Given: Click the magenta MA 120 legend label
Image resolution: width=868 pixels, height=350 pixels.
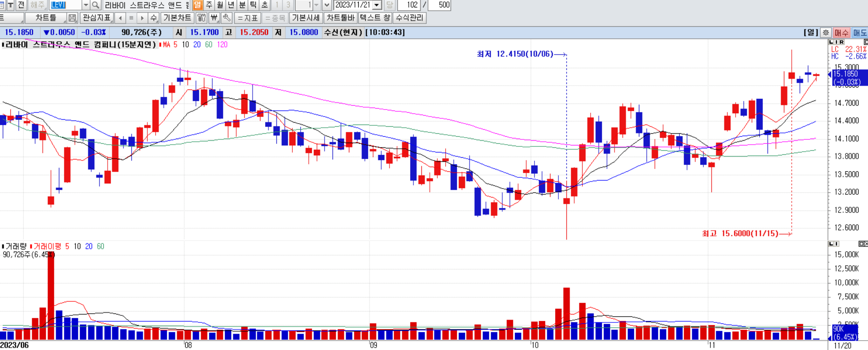Looking at the screenshot, I should coord(222,44).
